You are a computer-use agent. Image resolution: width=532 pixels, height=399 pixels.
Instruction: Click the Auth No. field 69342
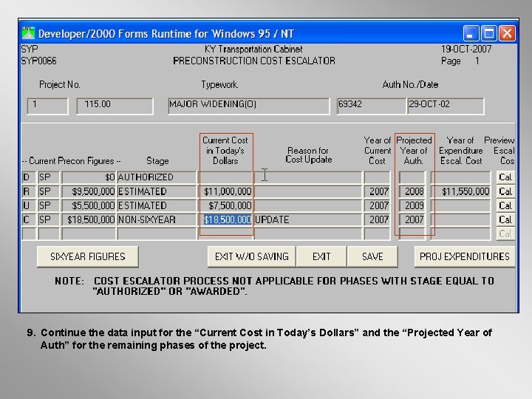(371, 106)
